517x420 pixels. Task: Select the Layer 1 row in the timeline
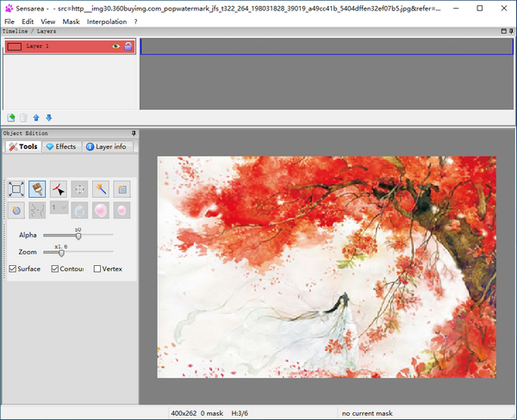[60, 46]
